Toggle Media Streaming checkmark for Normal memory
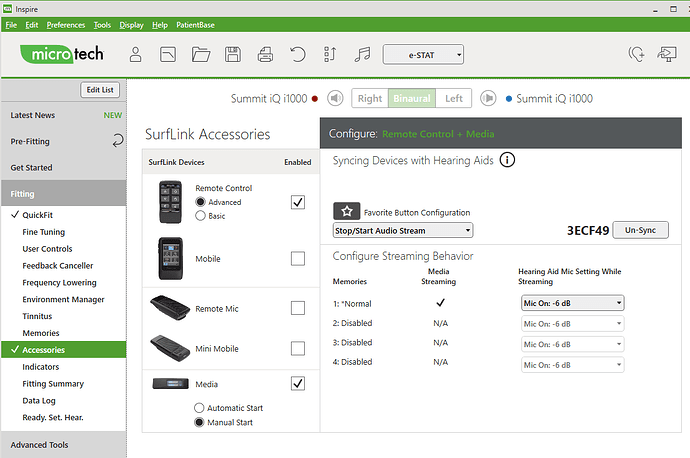The image size is (690, 458). pos(440,303)
